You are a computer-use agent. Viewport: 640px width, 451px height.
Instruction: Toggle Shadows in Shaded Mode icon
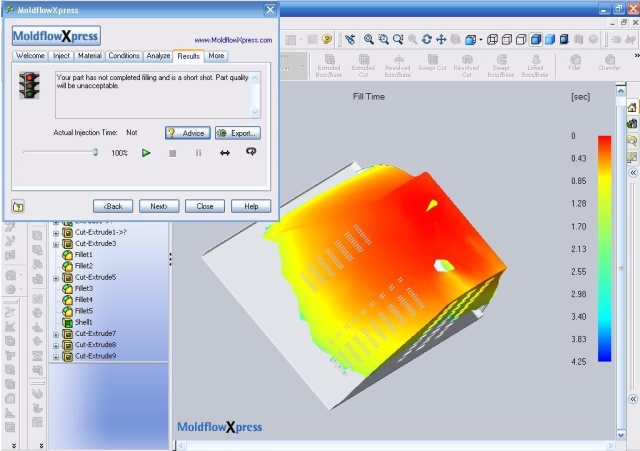(x=564, y=39)
